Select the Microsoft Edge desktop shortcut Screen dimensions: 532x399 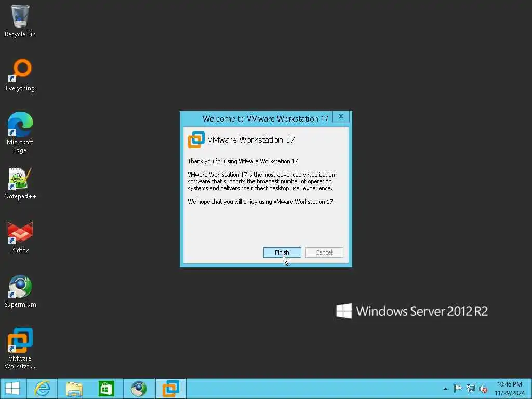point(20,132)
